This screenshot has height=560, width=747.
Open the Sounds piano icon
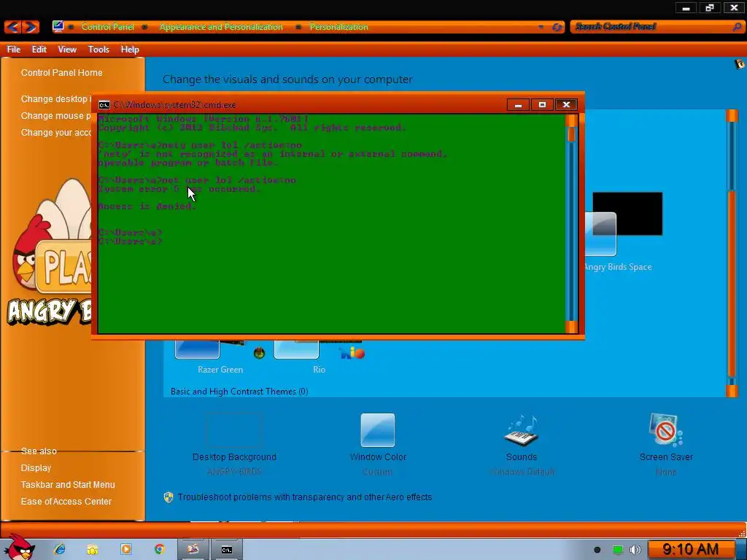point(521,430)
